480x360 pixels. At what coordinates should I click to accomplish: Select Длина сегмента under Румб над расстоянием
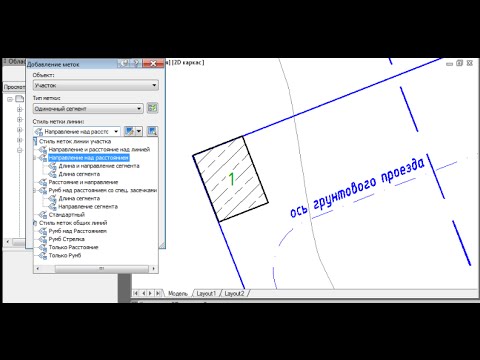tap(79, 198)
